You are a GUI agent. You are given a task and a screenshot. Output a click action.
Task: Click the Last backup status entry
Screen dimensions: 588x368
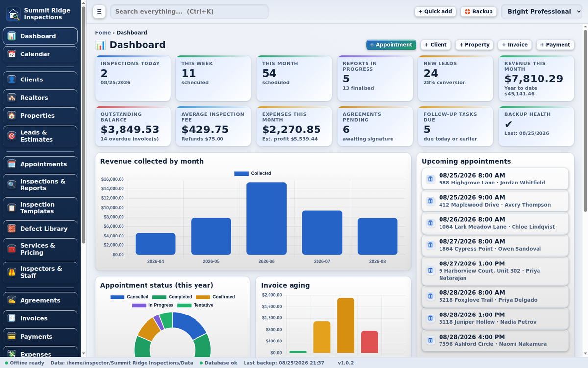[284, 363]
